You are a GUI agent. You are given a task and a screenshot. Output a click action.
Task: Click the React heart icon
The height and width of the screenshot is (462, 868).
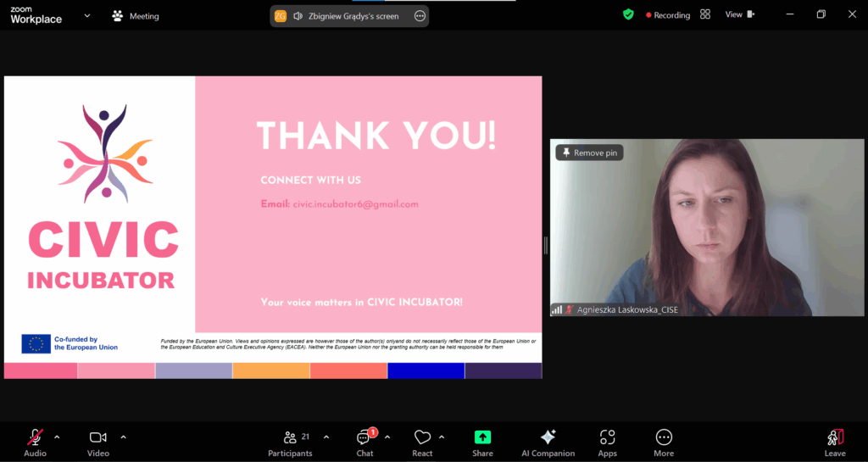pos(422,437)
